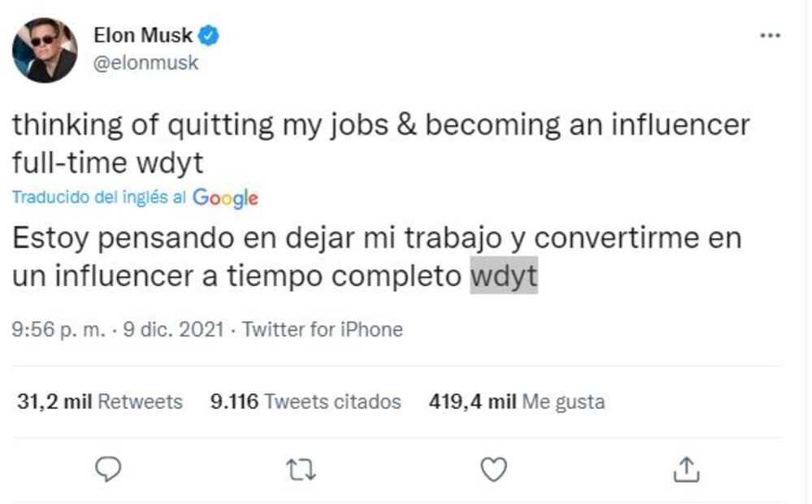
Task: Go to the @elonmusk handle
Action: coord(146,63)
